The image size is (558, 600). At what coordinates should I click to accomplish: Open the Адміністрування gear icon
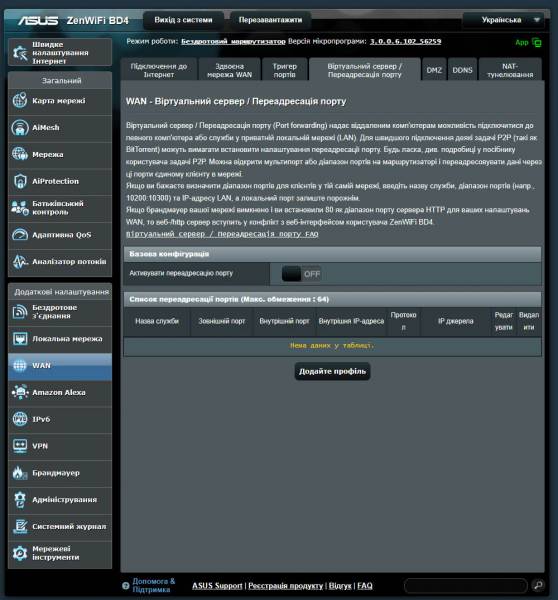click(x=20, y=499)
